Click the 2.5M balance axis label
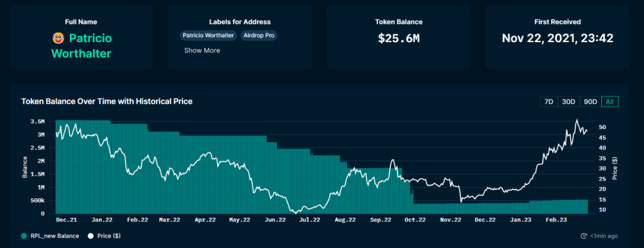 (x=37, y=148)
